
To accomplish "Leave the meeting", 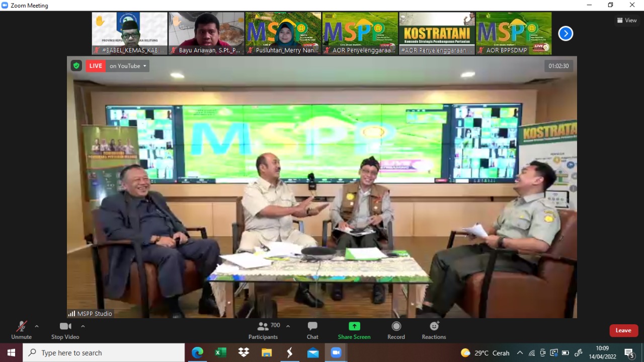I will click(x=623, y=330).
